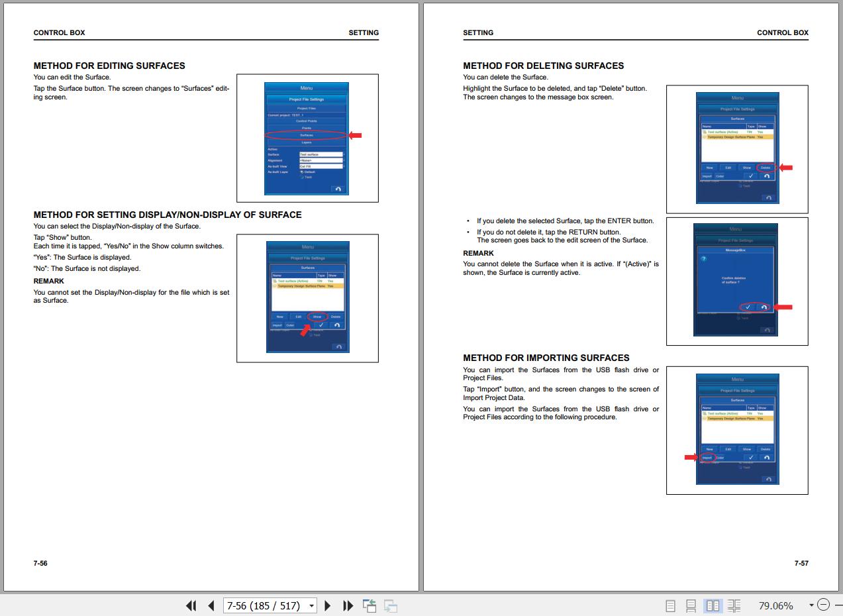Image resolution: width=843 pixels, height=616 pixels.
Task: Click page number 7-56 in the left page footer
Action: (x=40, y=563)
